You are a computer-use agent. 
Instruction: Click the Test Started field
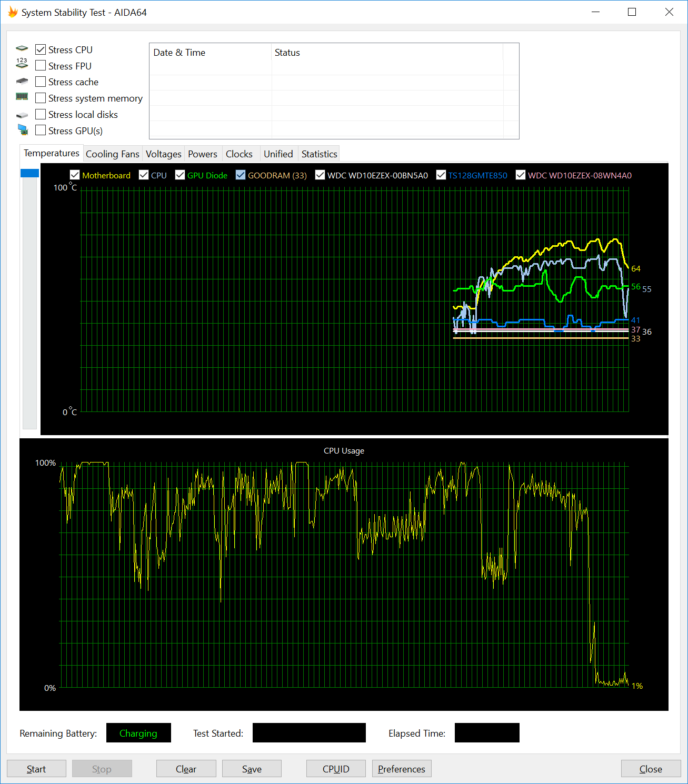pyautogui.click(x=309, y=733)
